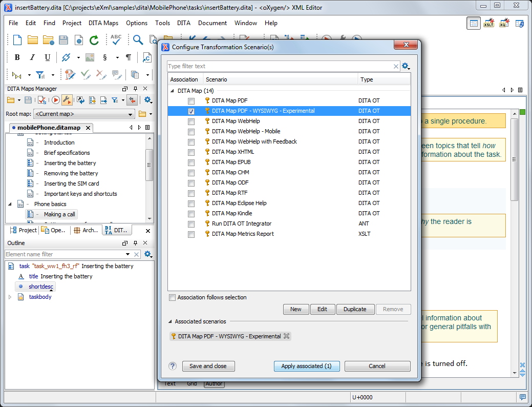532x407 pixels.
Task: Check the DITA Map XHTML scenario box
Action: click(x=191, y=152)
